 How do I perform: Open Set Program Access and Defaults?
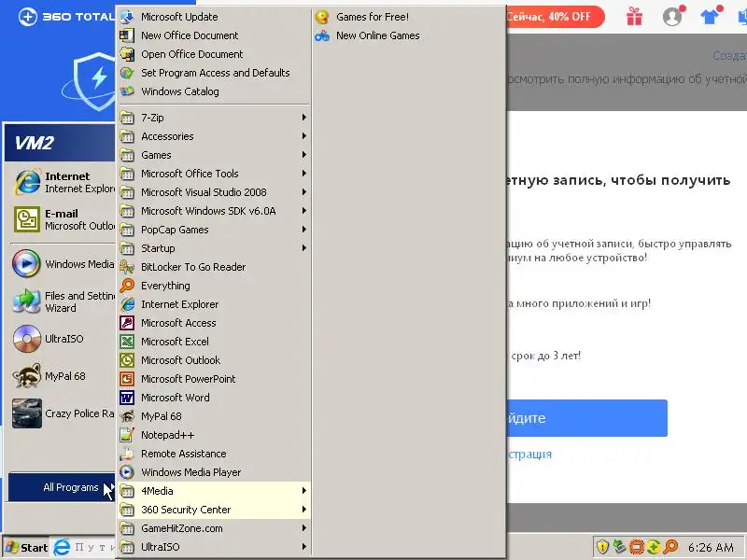(x=215, y=73)
